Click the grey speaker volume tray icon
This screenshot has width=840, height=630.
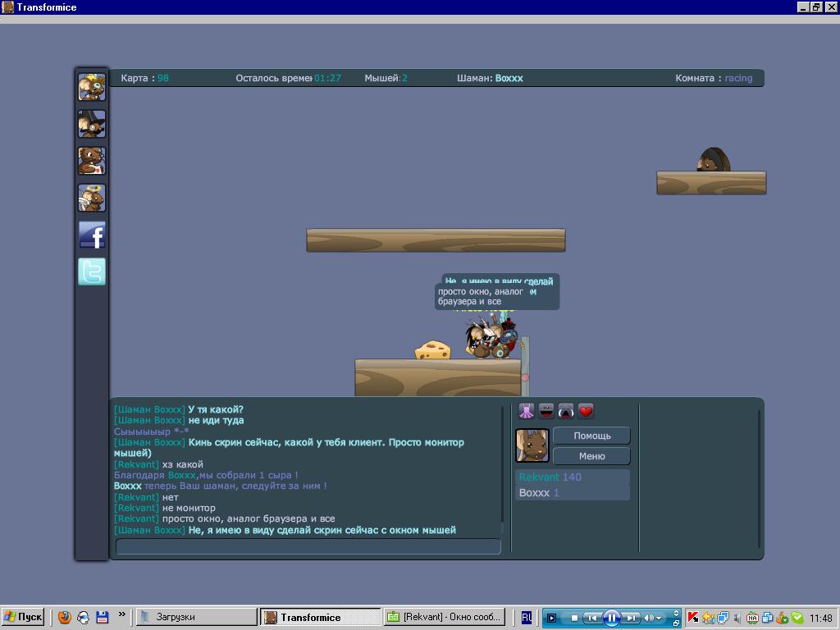pos(737,618)
